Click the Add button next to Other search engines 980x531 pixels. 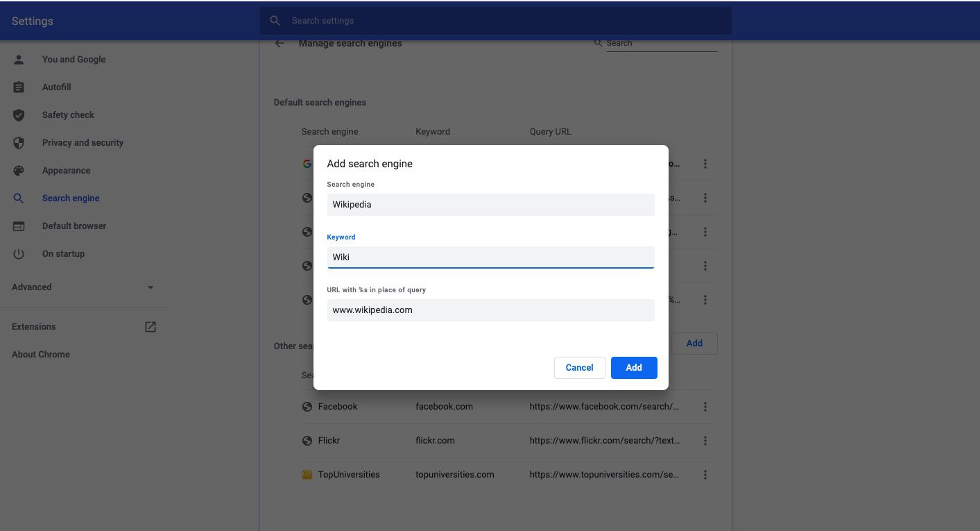[694, 344]
